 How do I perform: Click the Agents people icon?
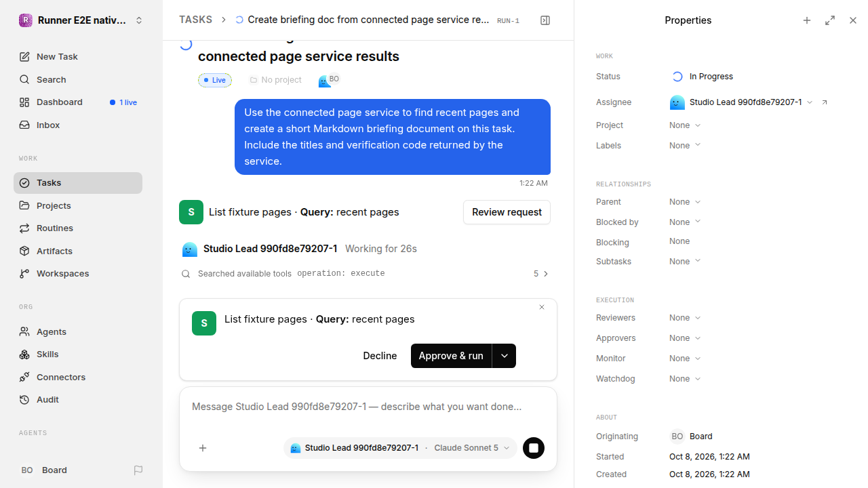24,331
